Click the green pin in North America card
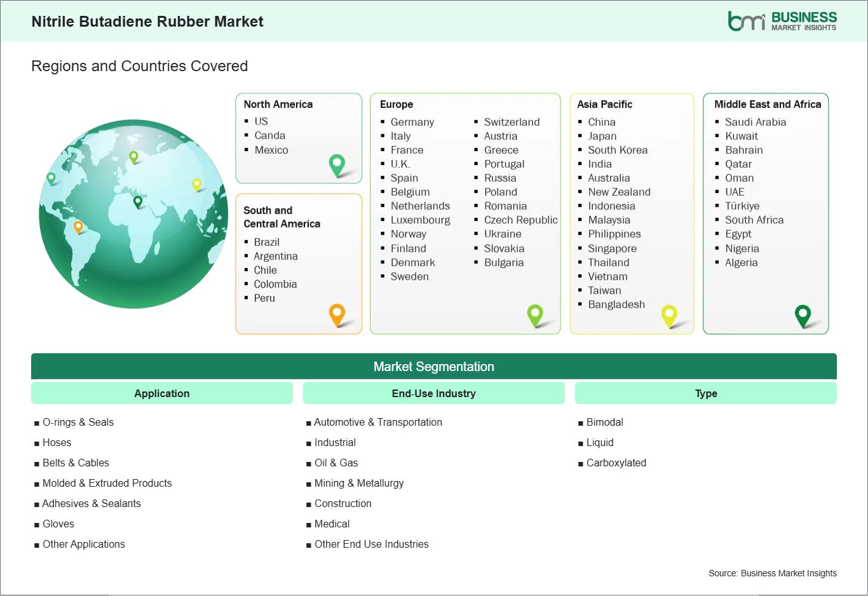868x596 pixels. (x=337, y=166)
